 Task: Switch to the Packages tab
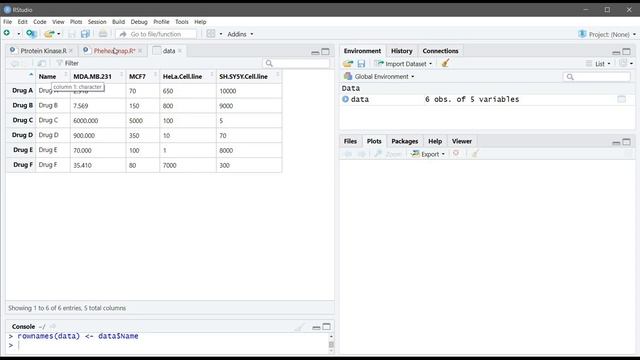[404, 141]
